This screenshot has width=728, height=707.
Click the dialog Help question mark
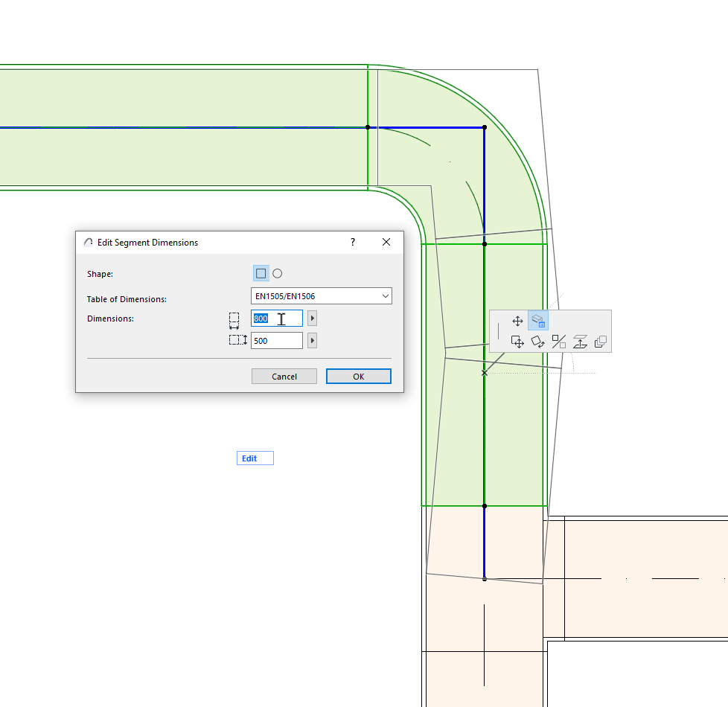tap(352, 242)
